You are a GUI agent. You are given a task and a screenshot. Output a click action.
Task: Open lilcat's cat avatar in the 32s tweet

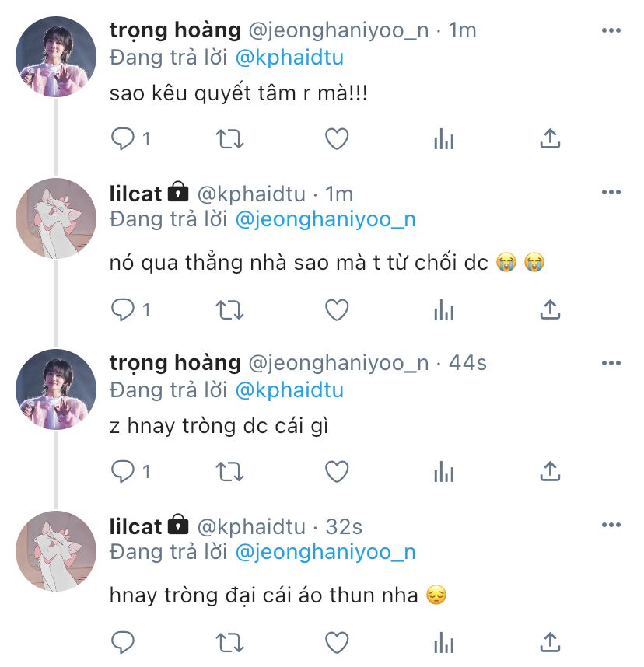coord(56,550)
